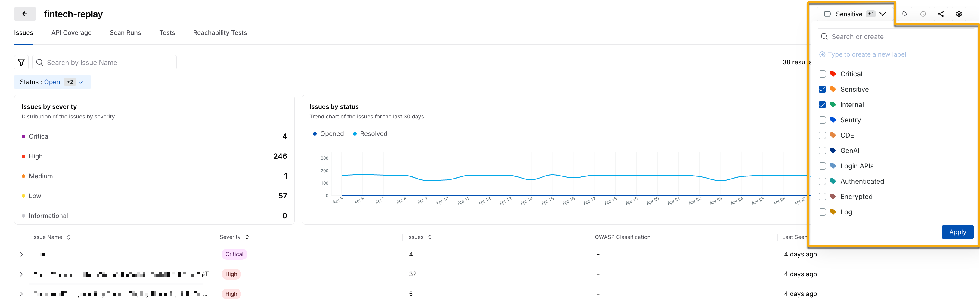Viewport: 980px width, 306px height.
Task: Click the Search or create label field
Action: tap(896, 37)
